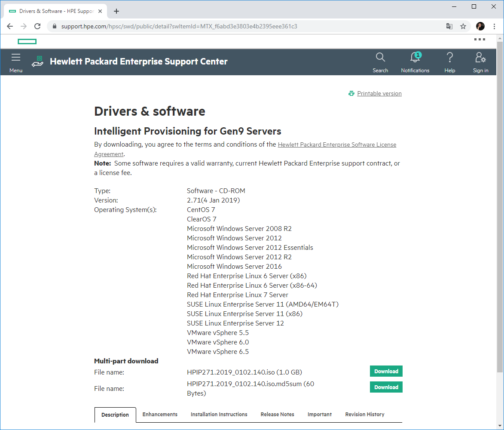Screen dimensions: 504x430
Task: Click the scrollbar down arrow
Action: pos(500,426)
